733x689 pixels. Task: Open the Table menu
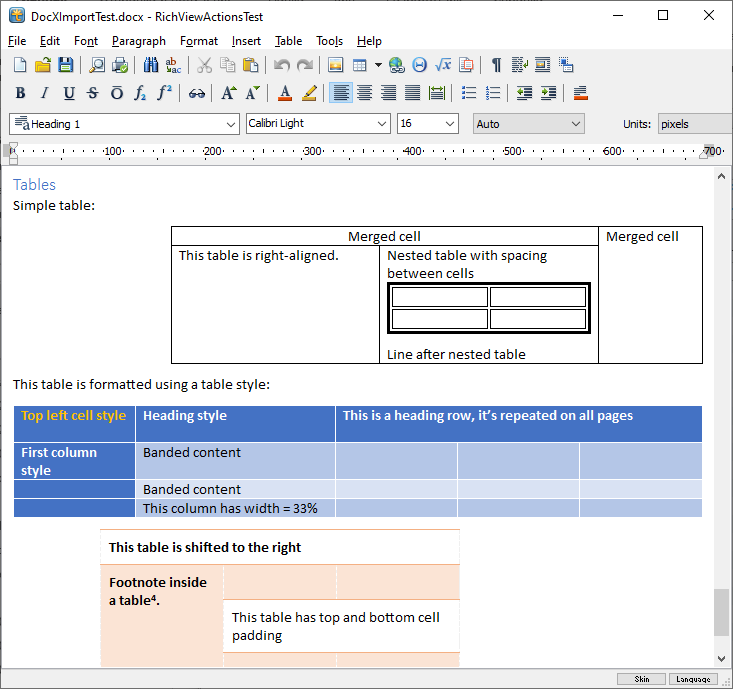coord(288,41)
